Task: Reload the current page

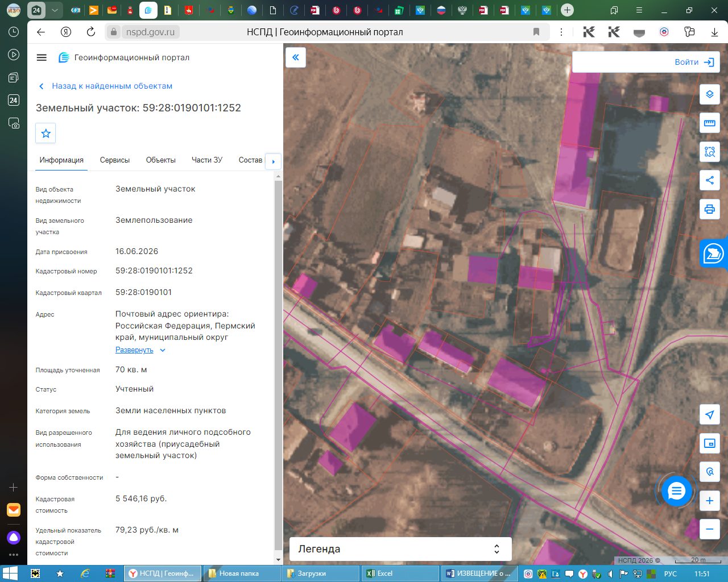Action: click(91, 32)
